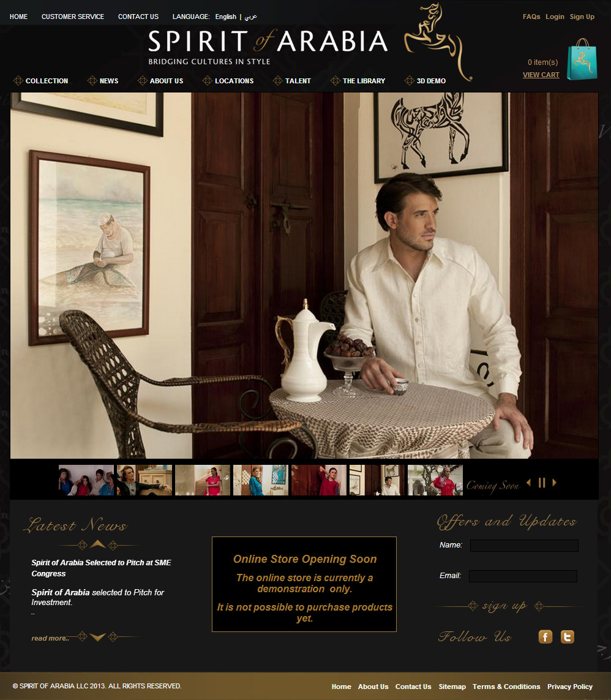This screenshot has width=611, height=700.
Task: Go to next slide arrow
Action: tap(554, 483)
